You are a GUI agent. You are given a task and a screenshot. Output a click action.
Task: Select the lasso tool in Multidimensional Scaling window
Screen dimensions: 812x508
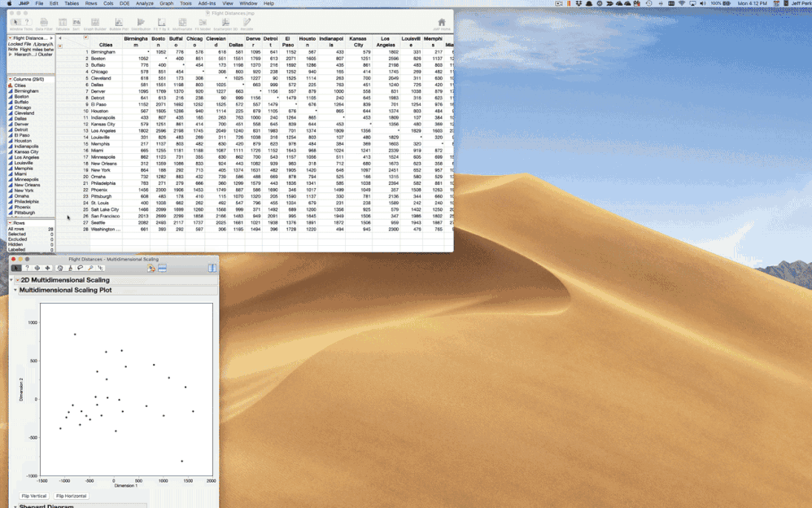[81, 268]
